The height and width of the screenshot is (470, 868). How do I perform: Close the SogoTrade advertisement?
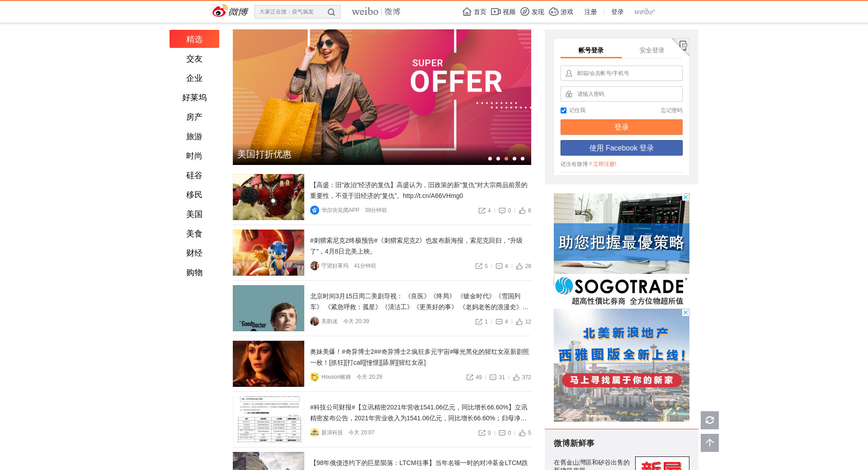point(685,197)
